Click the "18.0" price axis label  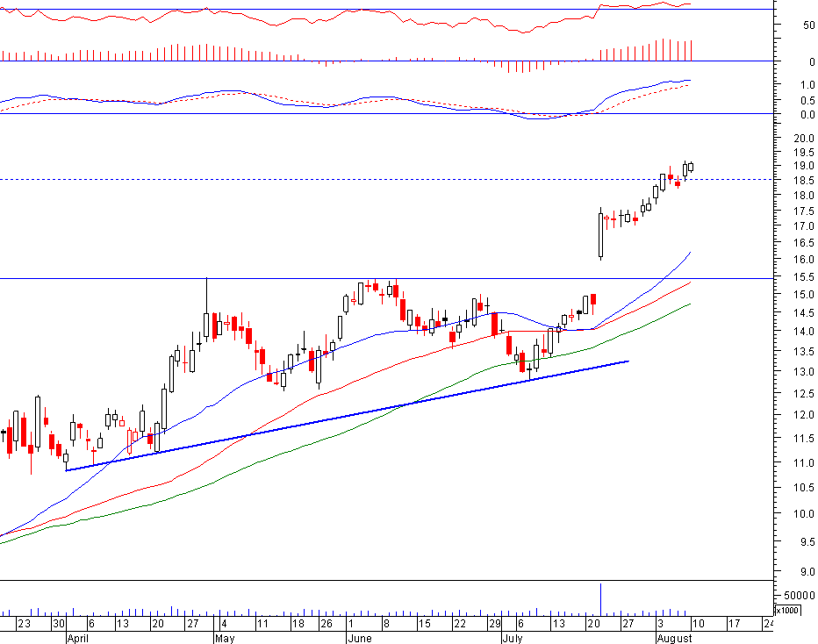pyautogui.click(x=803, y=196)
